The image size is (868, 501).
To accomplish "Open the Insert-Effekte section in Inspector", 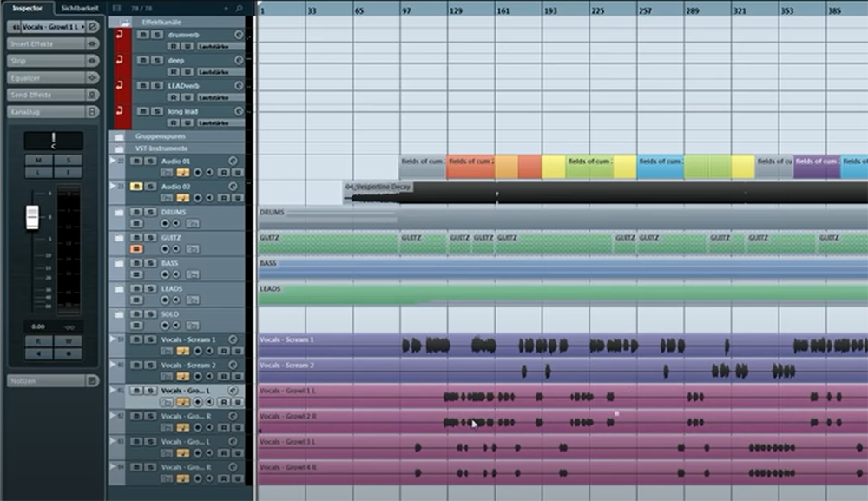I will click(47, 43).
